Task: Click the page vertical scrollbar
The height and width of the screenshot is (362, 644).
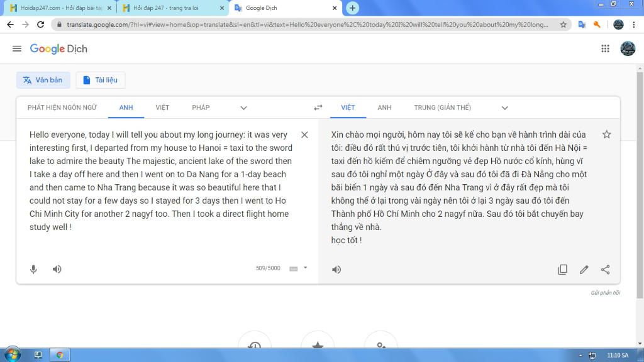Action: pyautogui.click(x=640, y=185)
